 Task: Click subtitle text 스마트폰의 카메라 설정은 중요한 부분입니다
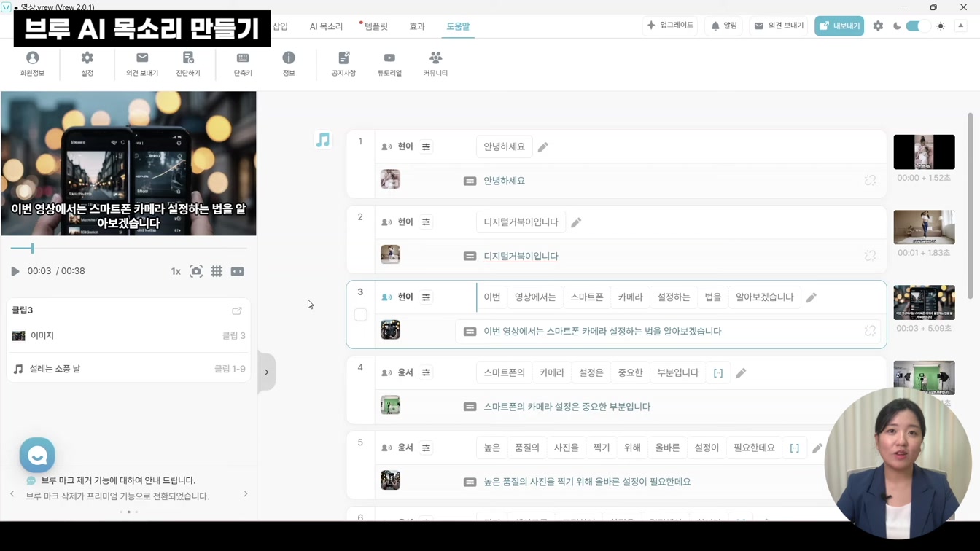coord(567,407)
